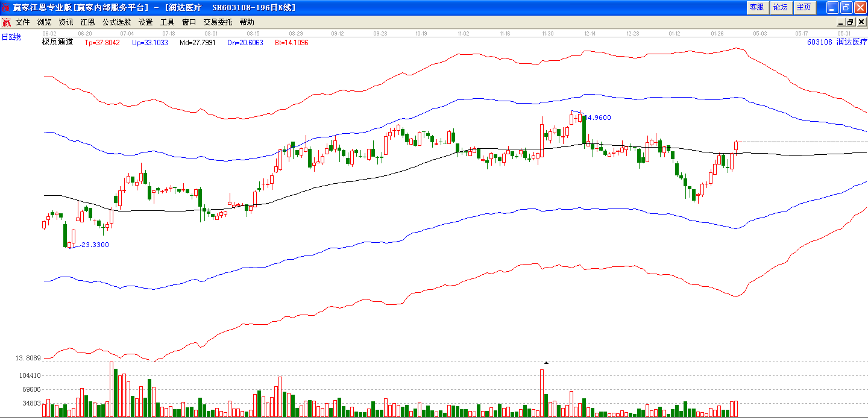Image resolution: width=868 pixels, height=420 pixels.
Task: Click the Up=33.1033 value
Action: coord(150,43)
